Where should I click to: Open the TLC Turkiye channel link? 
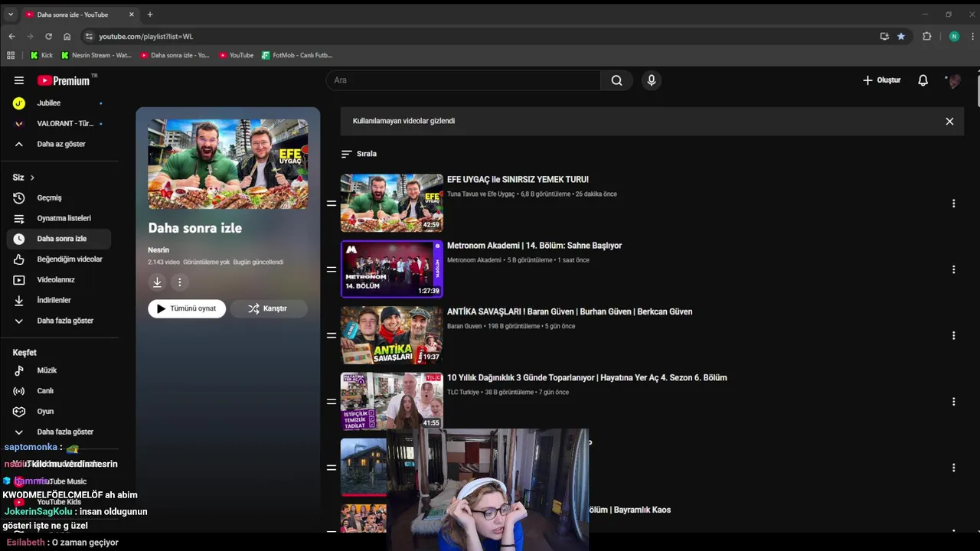(x=463, y=393)
